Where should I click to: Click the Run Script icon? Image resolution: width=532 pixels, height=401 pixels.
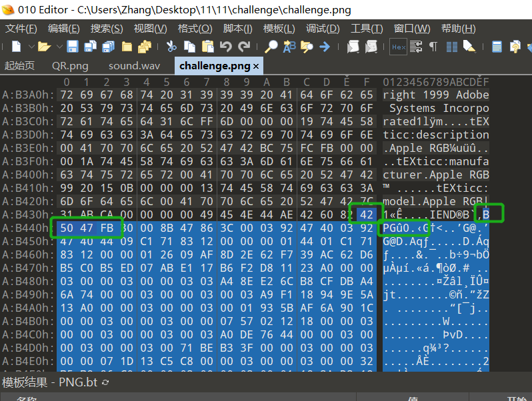click(353, 47)
